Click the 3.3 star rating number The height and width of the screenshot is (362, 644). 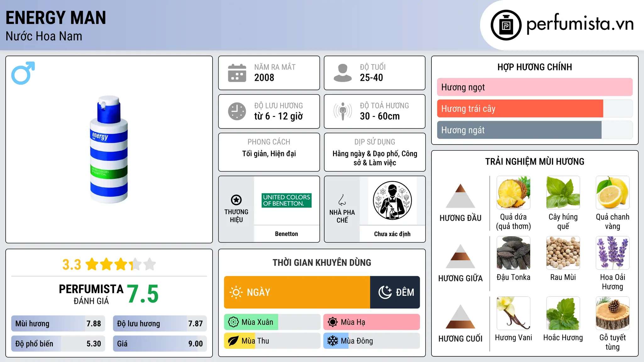72,265
